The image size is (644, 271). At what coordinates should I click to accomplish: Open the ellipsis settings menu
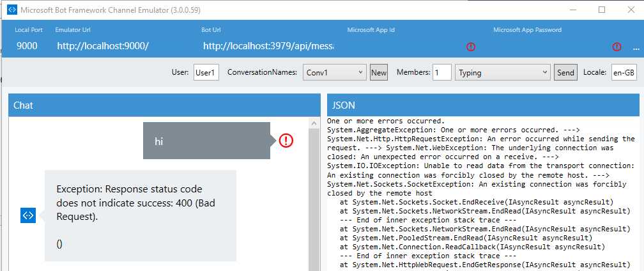point(636,48)
